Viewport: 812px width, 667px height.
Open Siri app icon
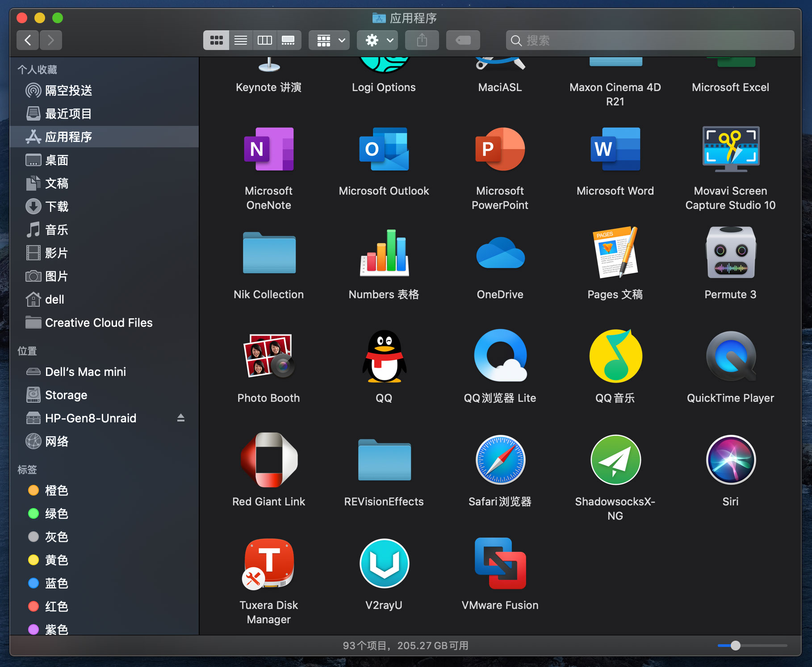pyautogui.click(x=731, y=460)
